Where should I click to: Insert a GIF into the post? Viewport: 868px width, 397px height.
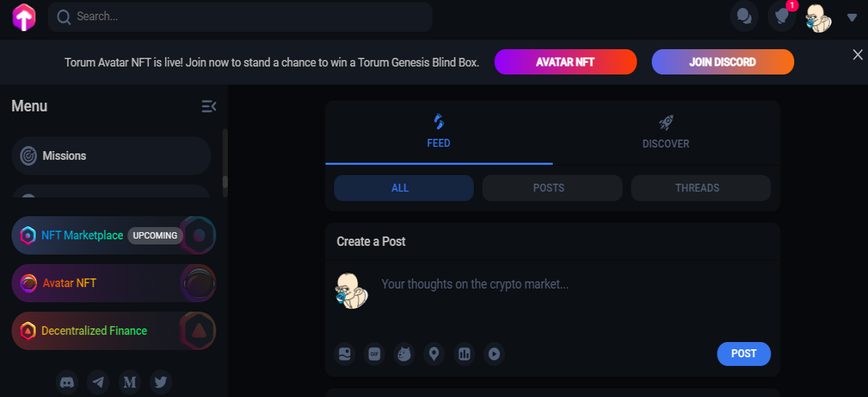tap(375, 354)
